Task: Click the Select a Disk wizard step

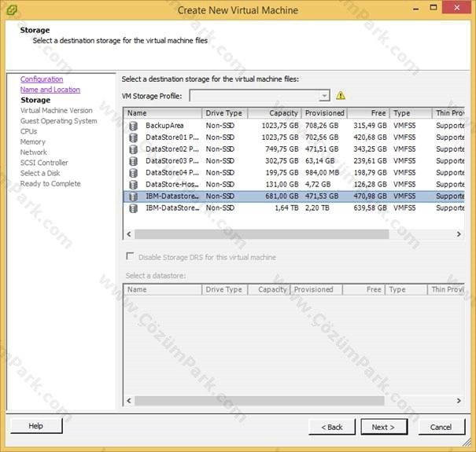Action: pyautogui.click(x=40, y=173)
